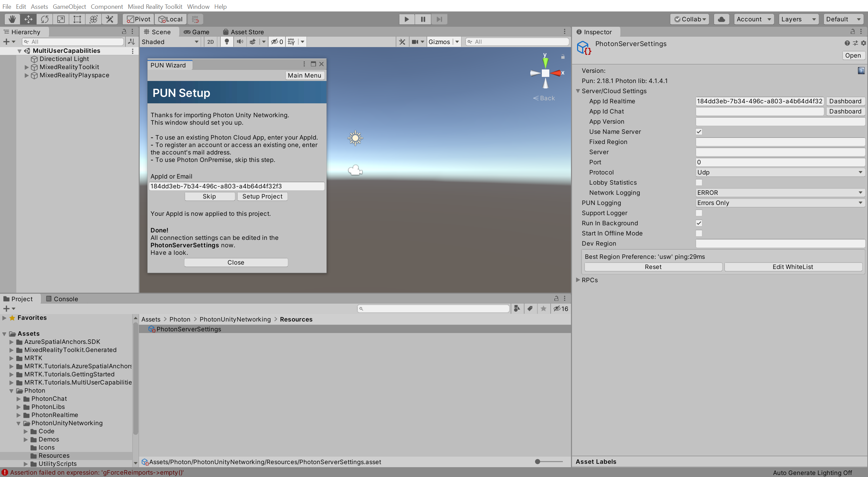This screenshot has height=477, width=868.
Task: Pause the game with the Pause button
Action: pyautogui.click(x=422, y=19)
